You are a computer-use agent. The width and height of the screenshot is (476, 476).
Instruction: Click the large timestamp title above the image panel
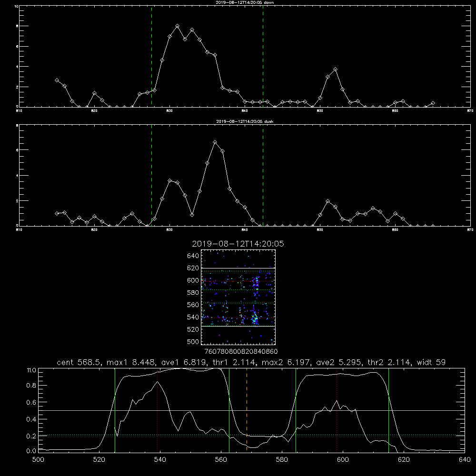point(238,244)
